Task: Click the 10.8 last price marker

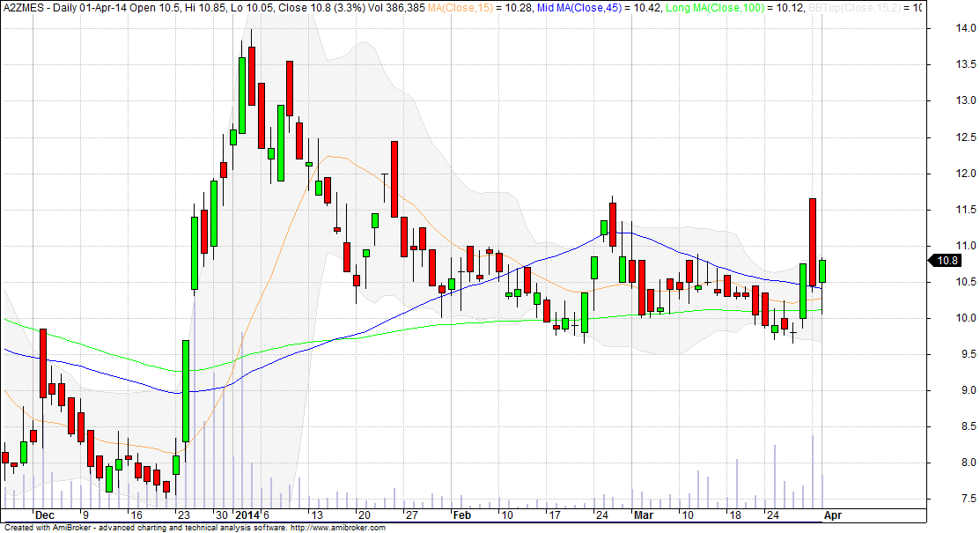Action: click(x=947, y=260)
